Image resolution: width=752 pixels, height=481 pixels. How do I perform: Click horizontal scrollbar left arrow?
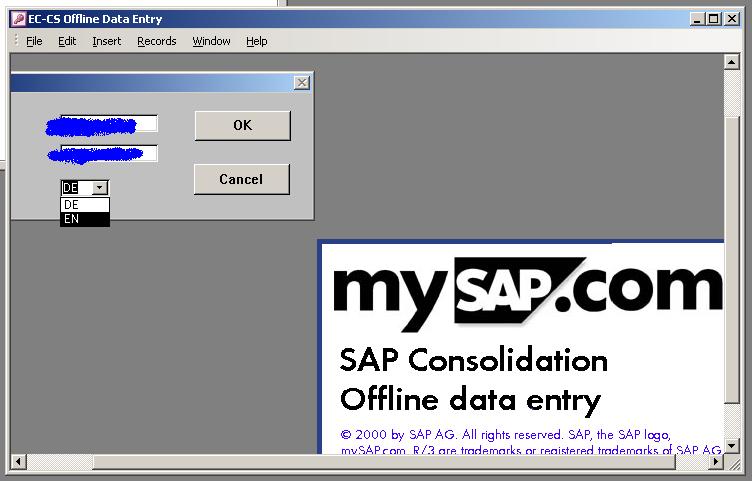18,462
